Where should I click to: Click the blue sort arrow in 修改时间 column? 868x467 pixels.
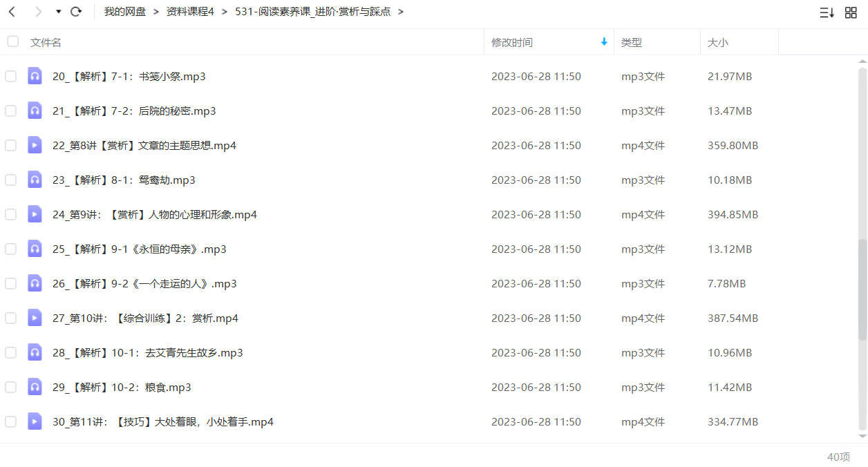point(604,42)
